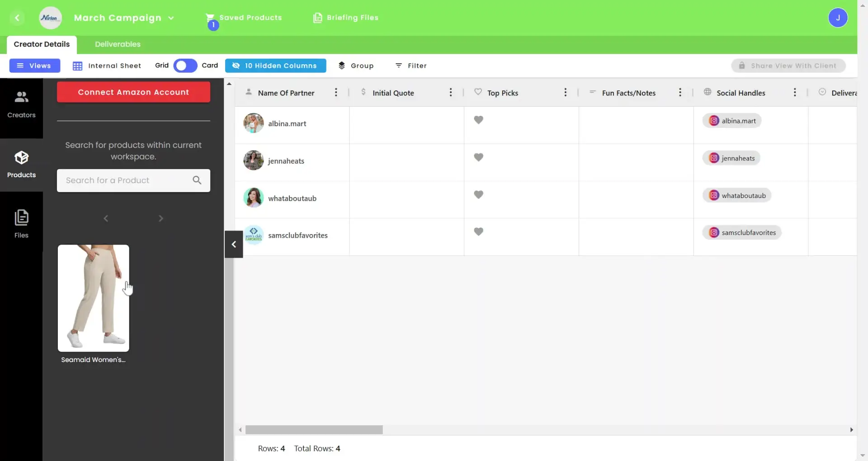Toggle the Top Picks heart for jennaheats

[x=479, y=157]
